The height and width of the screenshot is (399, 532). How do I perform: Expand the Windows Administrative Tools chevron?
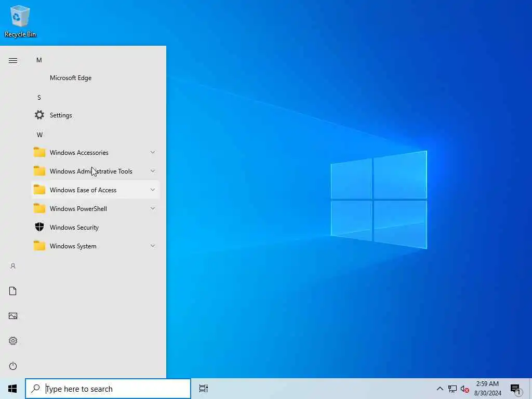click(x=153, y=171)
